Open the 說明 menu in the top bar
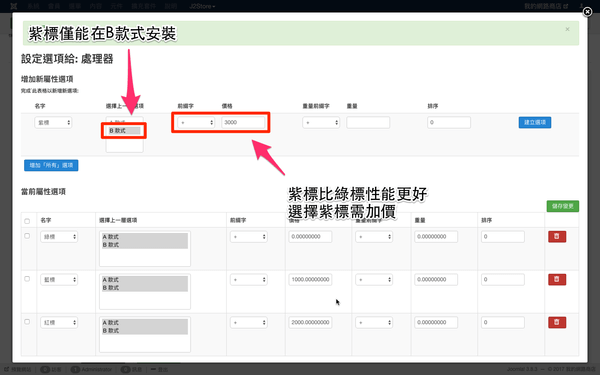This screenshot has width=600, height=375. pyautogui.click(x=171, y=6)
